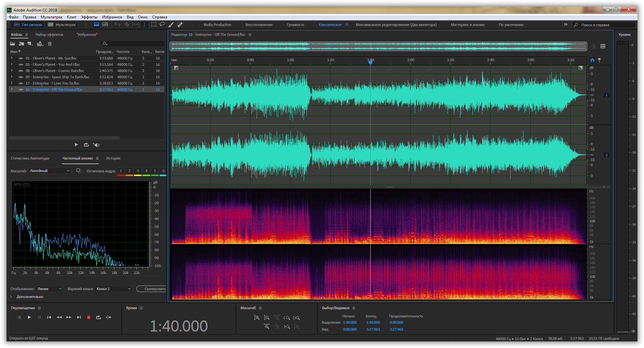This screenshot has width=644, height=348.
Task: Switch to История tab
Action: click(113, 158)
